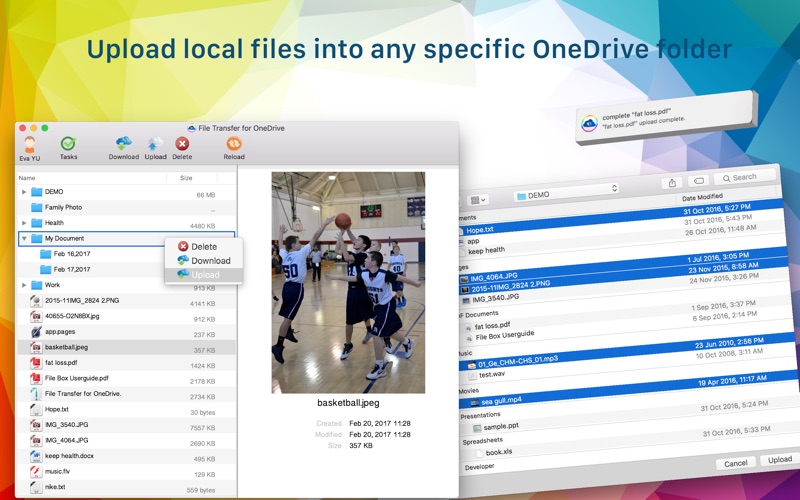The image size is (800, 500).
Task: Open the Eva YU account icon
Action: [x=30, y=145]
